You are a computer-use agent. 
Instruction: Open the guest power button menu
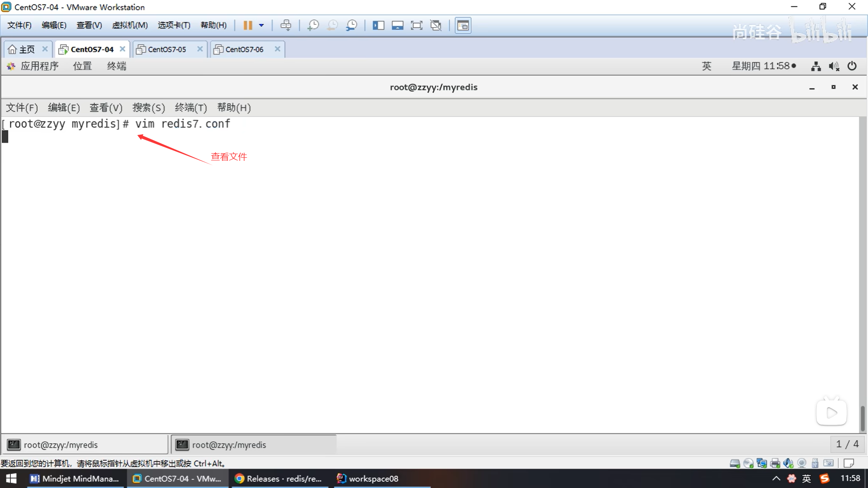click(852, 66)
